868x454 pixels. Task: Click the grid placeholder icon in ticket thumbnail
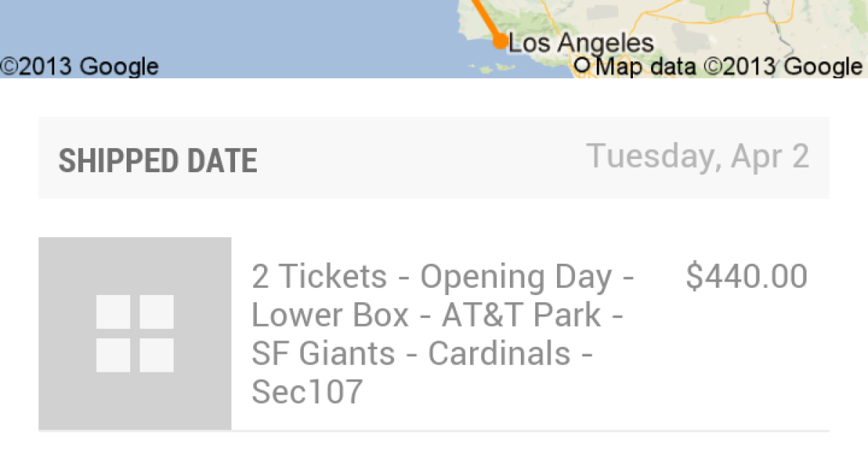(x=135, y=333)
